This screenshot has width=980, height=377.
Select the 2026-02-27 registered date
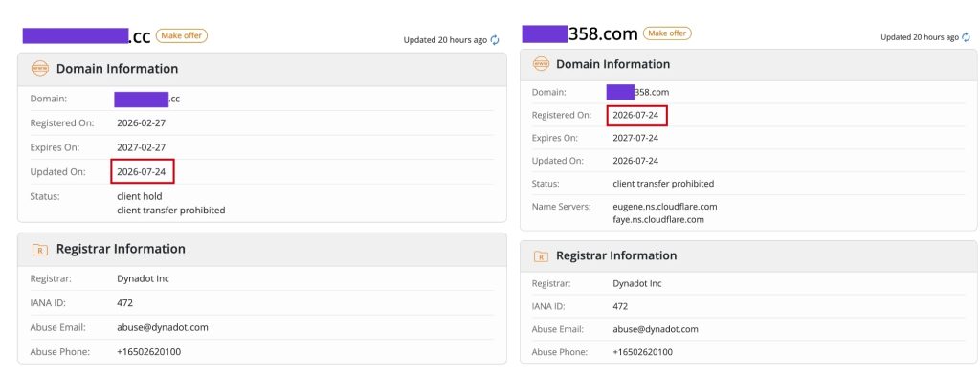pyautogui.click(x=142, y=123)
